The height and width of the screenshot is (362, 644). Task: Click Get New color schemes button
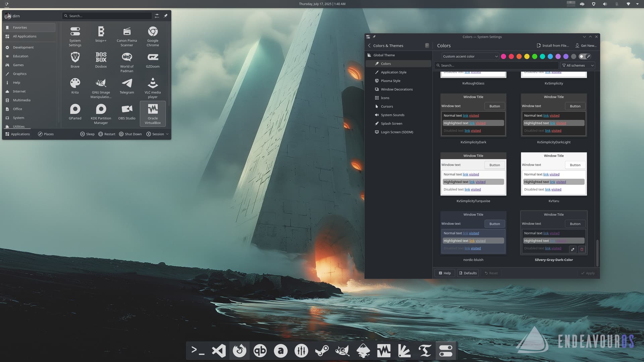coord(586,46)
